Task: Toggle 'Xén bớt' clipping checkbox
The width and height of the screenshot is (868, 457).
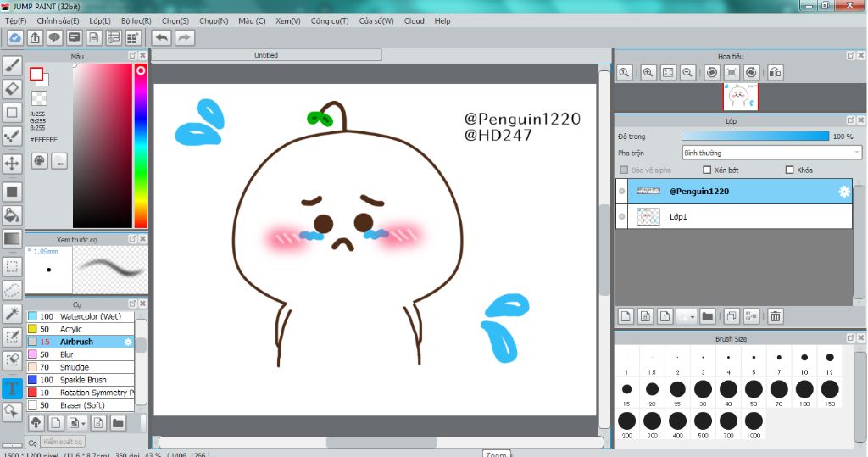Action: [x=707, y=170]
